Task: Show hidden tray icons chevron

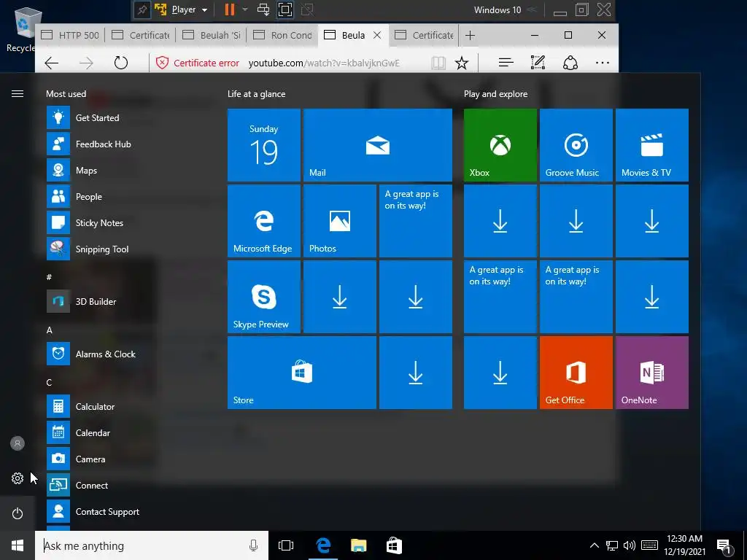Action: (594, 545)
